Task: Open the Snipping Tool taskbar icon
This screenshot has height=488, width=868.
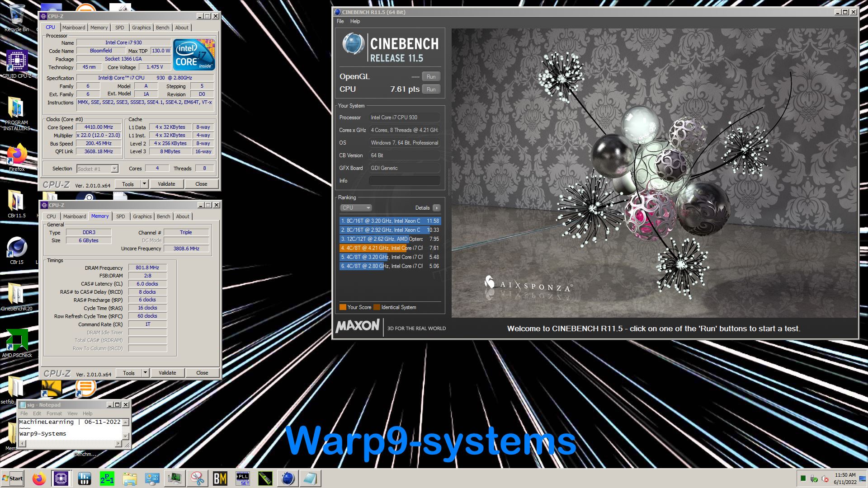Action: click(x=197, y=479)
